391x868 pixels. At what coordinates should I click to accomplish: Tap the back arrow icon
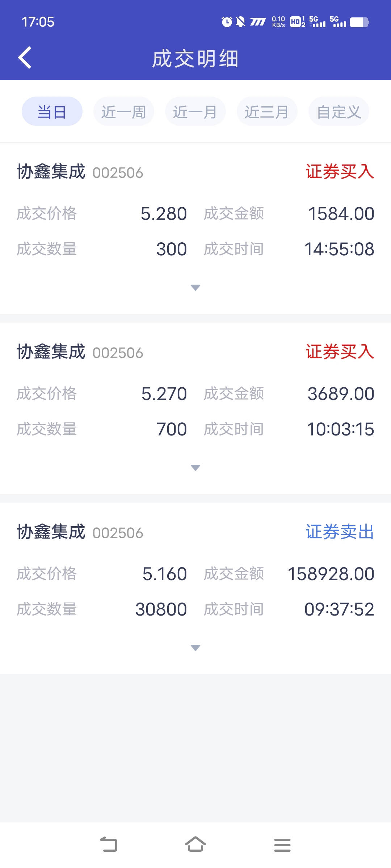point(25,58)
